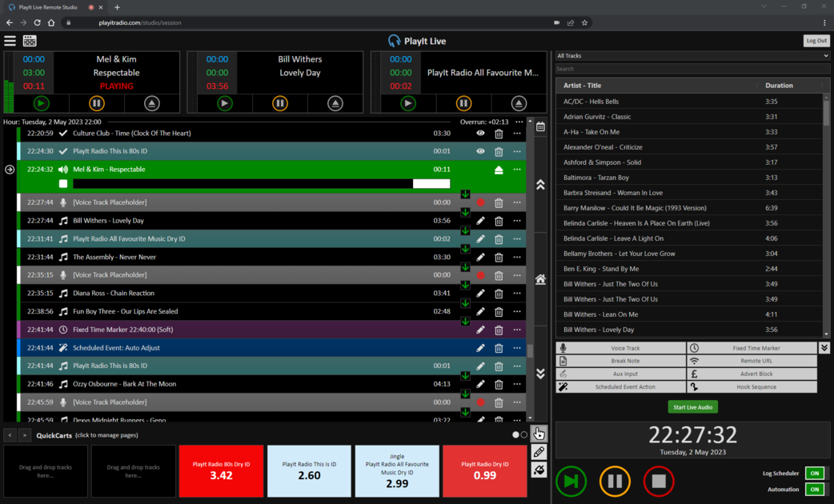Open the hamburger main menu

10,41
